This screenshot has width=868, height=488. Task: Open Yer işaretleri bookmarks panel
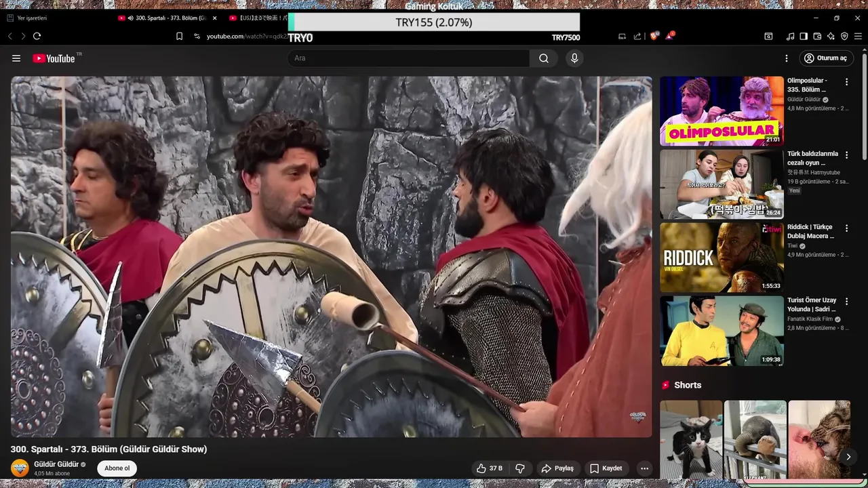(x=26, y=18)
